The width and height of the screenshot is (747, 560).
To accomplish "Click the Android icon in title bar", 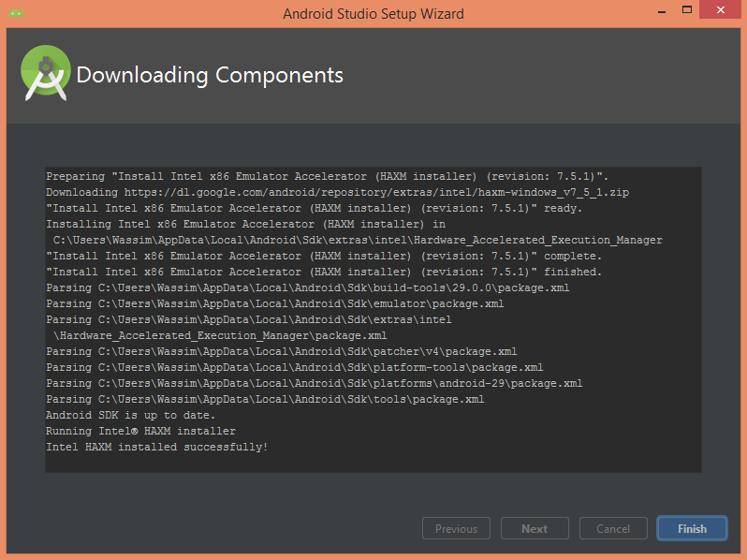I will [16, 13].
